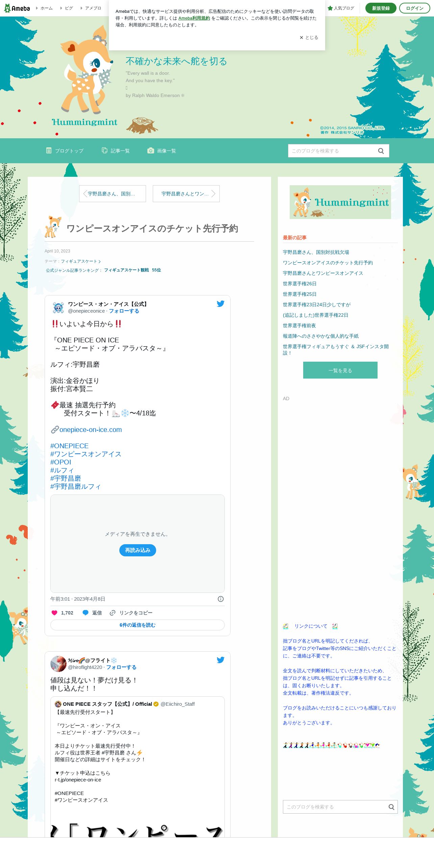This screenshot has width=434, height=868.
Task: Open hashtag #OPOI
Action: [x=61, y=462]
